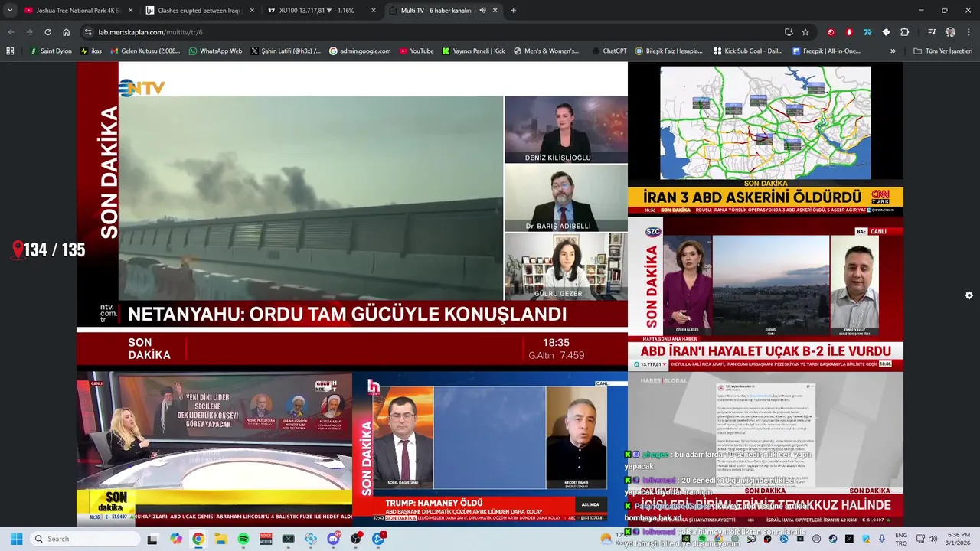Open Şahin Latifi X bookmark
This screenshot has width=980, height=551.
[285, 51]
